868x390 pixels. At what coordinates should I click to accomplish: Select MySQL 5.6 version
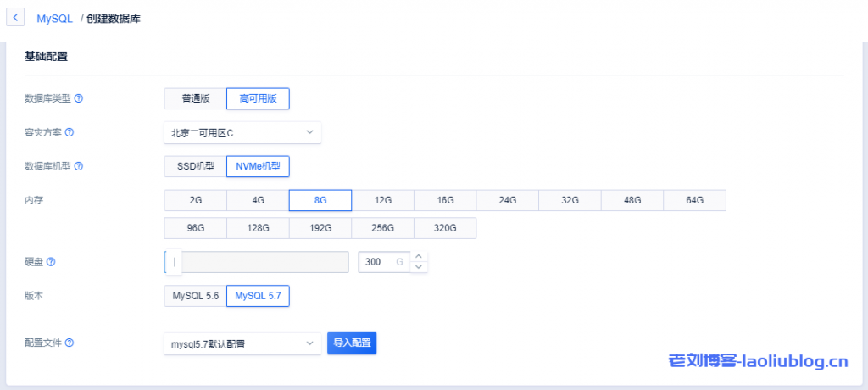(x=195, y=296)
